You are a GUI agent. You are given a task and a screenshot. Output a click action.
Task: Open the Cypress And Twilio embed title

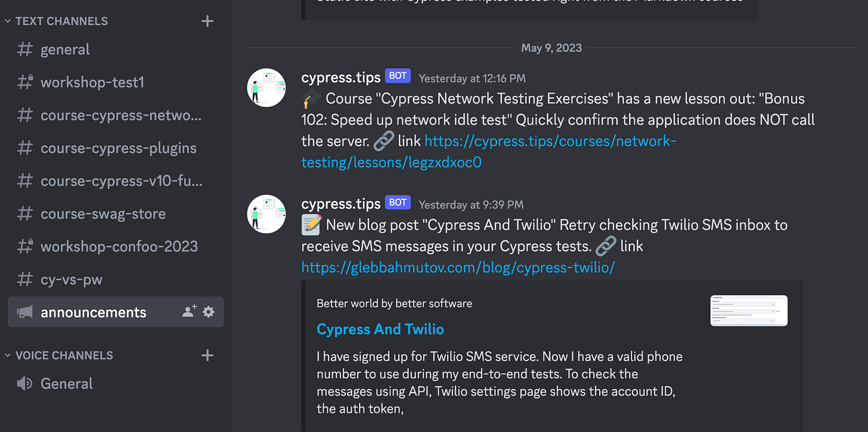380,329
